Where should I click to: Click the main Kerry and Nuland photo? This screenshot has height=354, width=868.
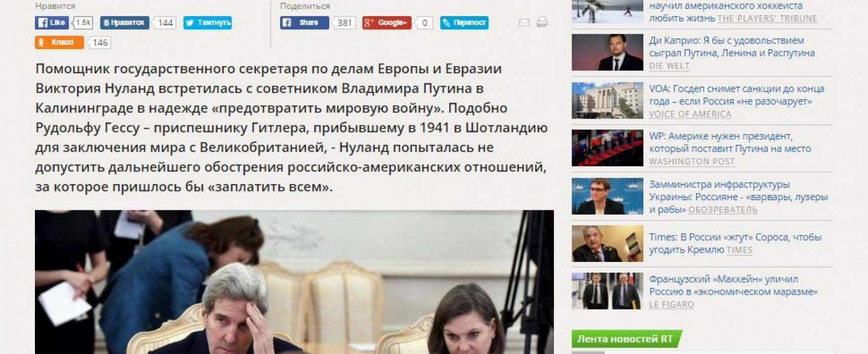pos(294,282)
